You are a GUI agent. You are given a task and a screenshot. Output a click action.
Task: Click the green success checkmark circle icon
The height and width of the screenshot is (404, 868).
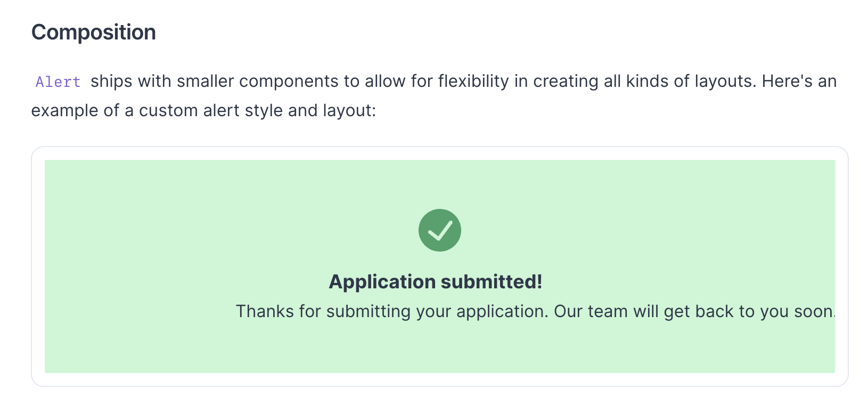tap(439, 230)
